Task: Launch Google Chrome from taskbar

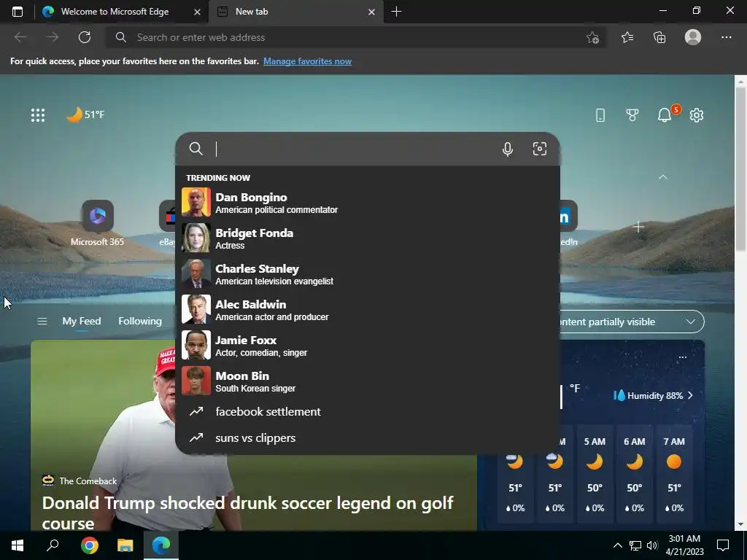Action: click(90, 545)
